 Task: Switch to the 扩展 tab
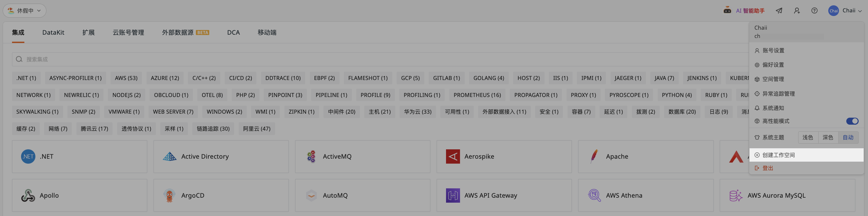[x=88, y=33]
